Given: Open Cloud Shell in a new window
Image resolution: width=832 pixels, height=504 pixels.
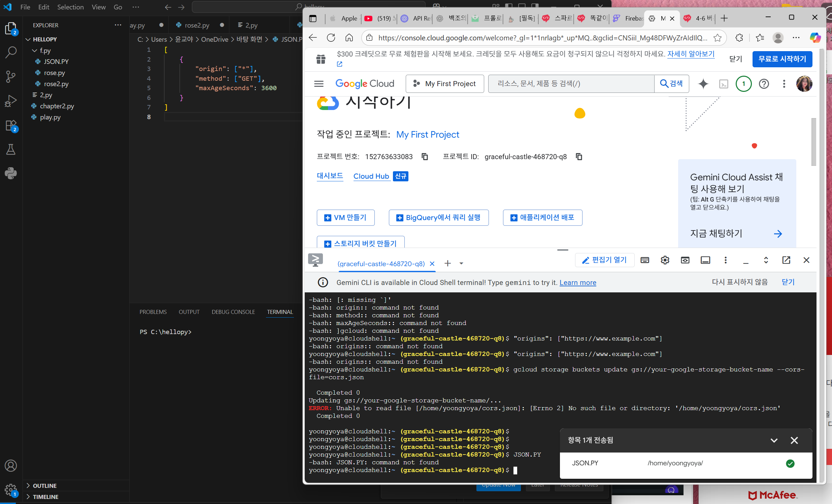Looking at the screenshot, I should pos(786,260).
